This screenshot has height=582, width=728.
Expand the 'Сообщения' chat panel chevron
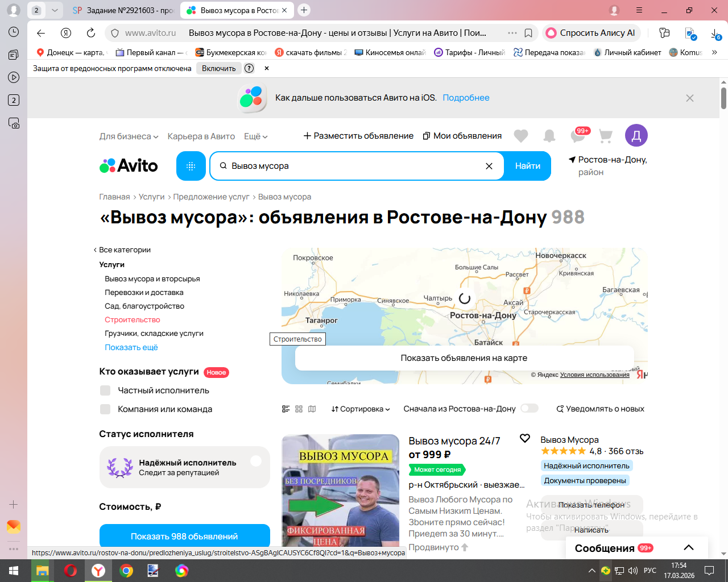689,548
